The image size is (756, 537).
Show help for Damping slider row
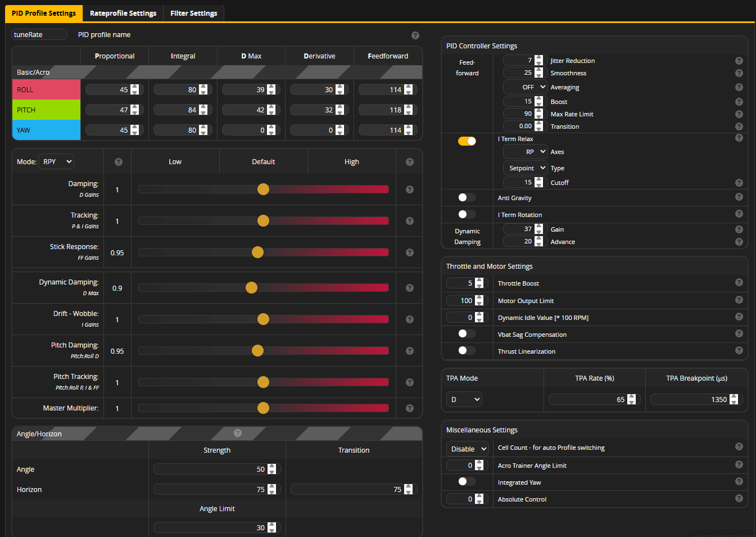pyautogui.click(x=410, y=189)
